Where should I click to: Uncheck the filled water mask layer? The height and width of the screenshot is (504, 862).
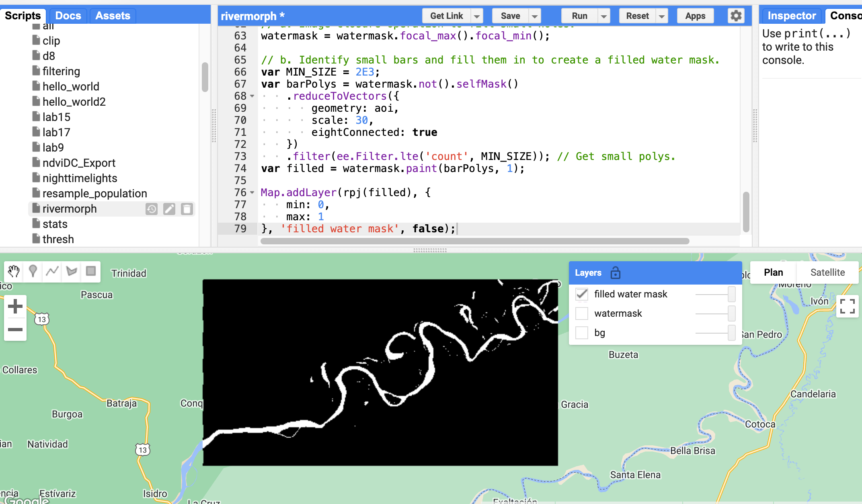pyautogui.click(x=582, y=294)
